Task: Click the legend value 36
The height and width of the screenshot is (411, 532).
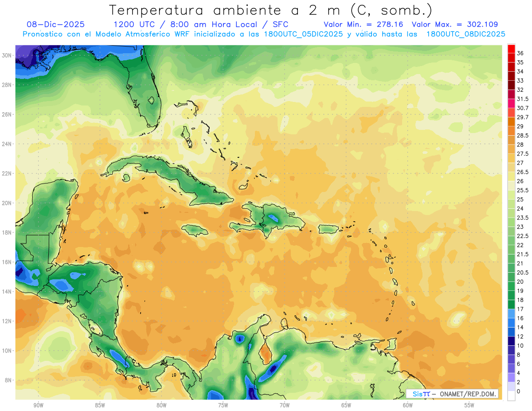Action: point(520,53)
